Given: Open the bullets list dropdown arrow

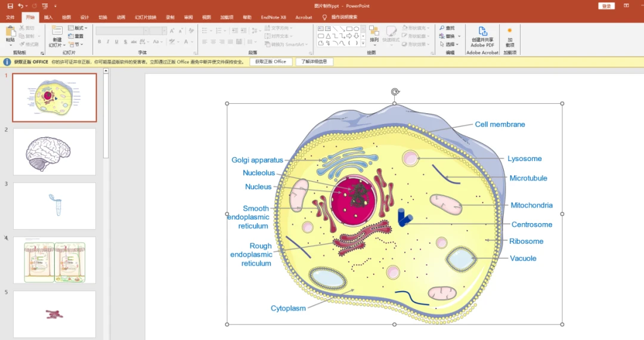Looking at the screenshot, I should tap(211, 31).
